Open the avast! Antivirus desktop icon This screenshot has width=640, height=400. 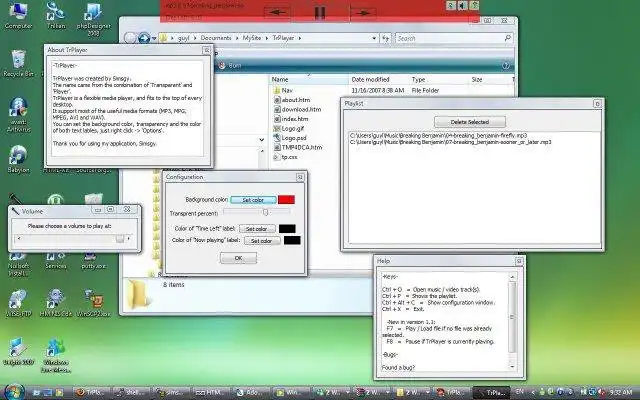tap(18, 114)
